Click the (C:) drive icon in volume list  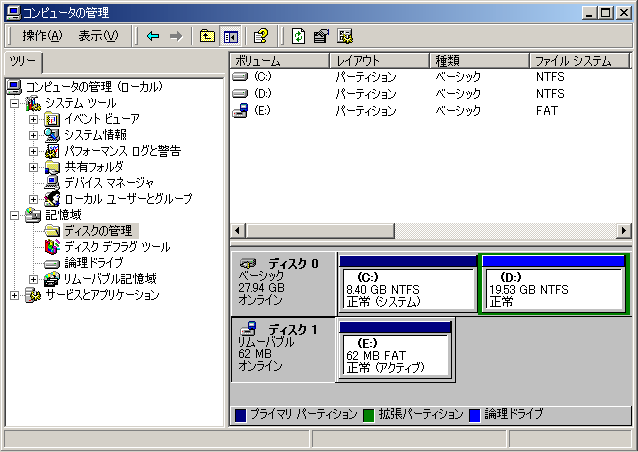tap(240, 76)
